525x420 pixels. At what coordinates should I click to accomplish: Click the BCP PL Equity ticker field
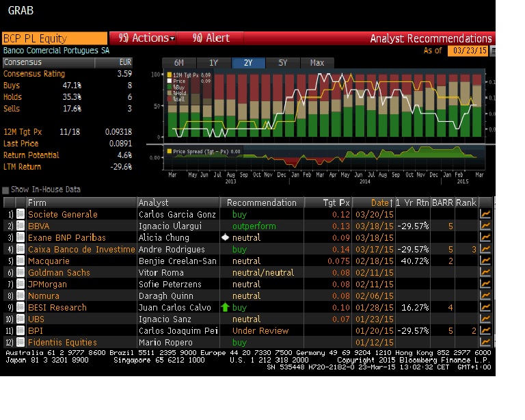tap(54, 38)
